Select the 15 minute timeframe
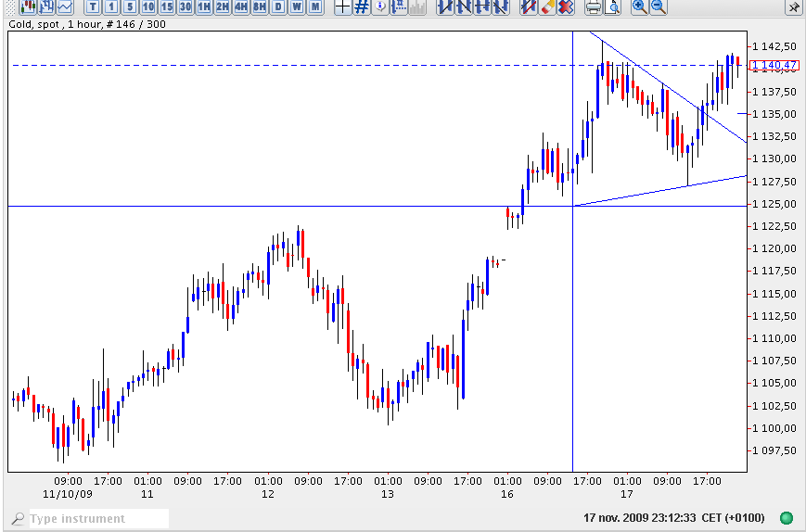Image resolution: width=806 pixels, height=532 pixels. click(166, 7)
